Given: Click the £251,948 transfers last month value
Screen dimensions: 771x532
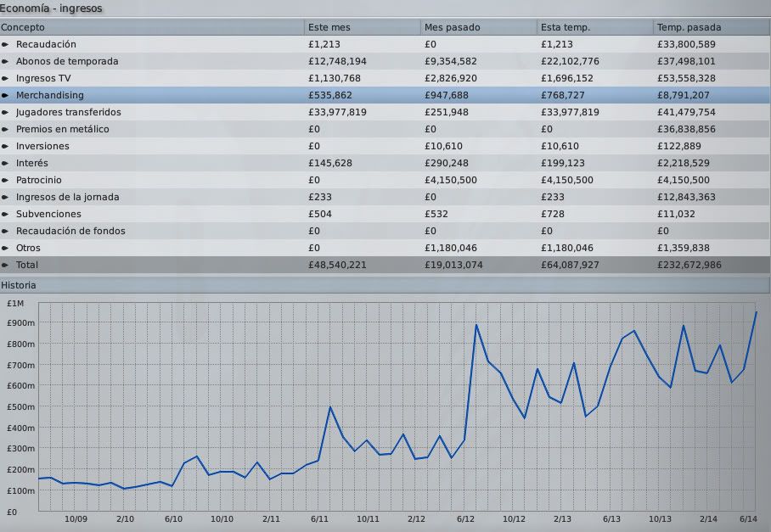Looking at the screenshot, I should (x=447, y=112).
